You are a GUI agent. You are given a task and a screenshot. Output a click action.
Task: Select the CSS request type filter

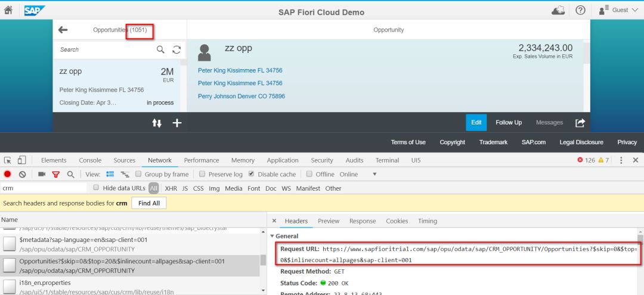click(x=199, y=188)
